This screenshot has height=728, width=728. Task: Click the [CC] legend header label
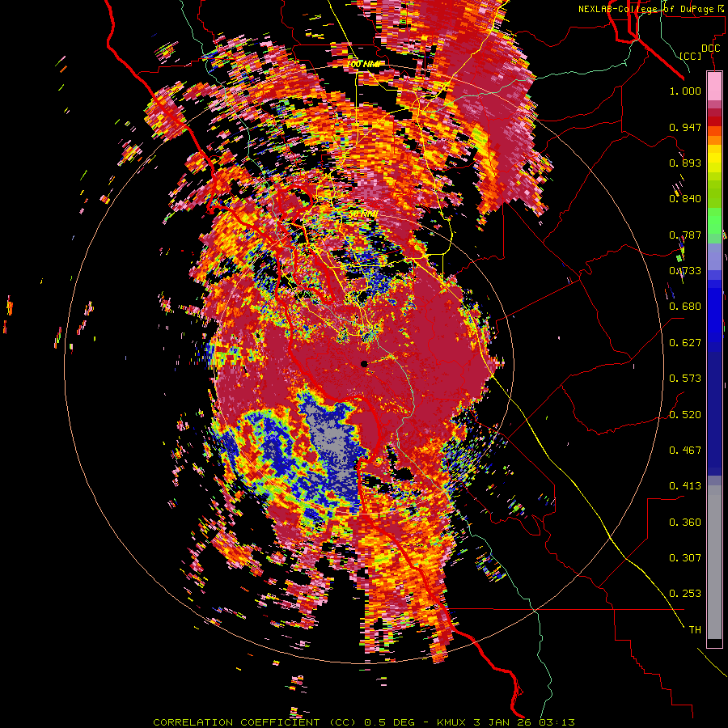point(691,56)
